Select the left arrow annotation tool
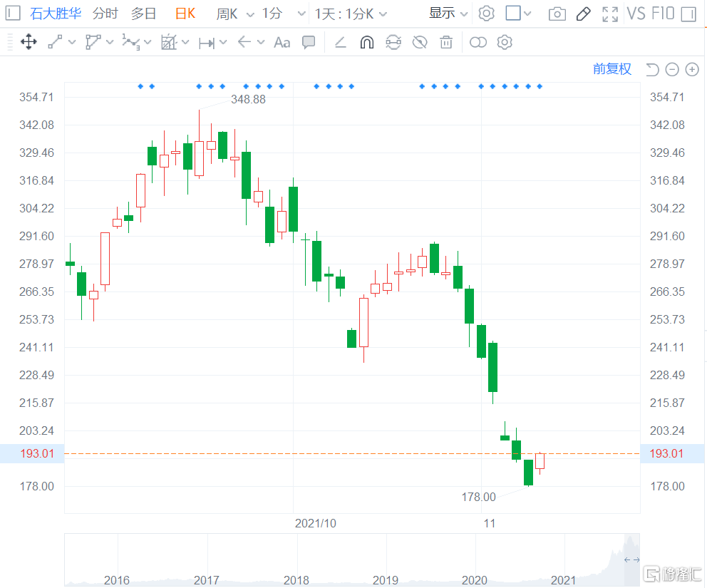The width and height of the screenshot is (707, 588). (x=244, y=42)
